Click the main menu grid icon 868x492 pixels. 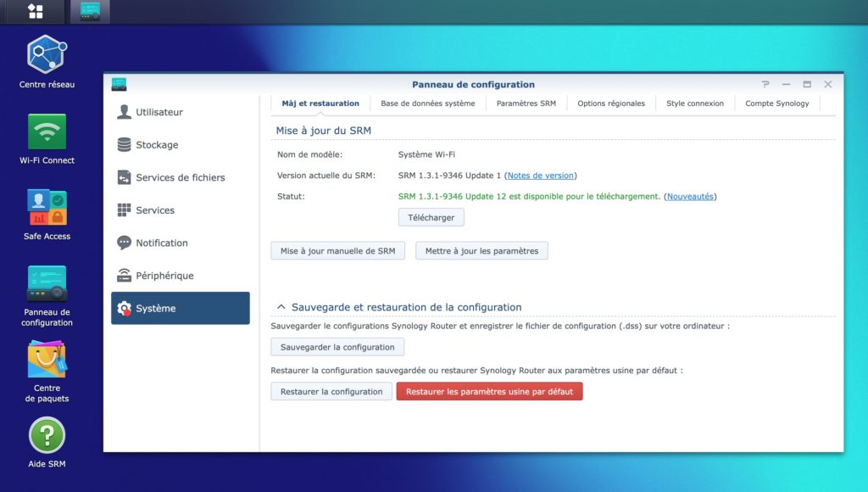36,11
